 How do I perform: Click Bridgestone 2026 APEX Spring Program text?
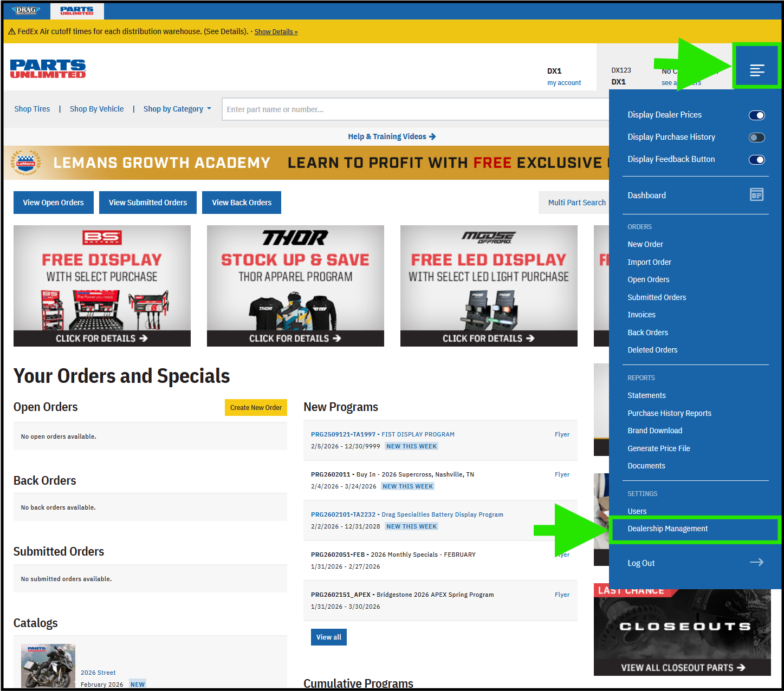(x=403, y=595)
